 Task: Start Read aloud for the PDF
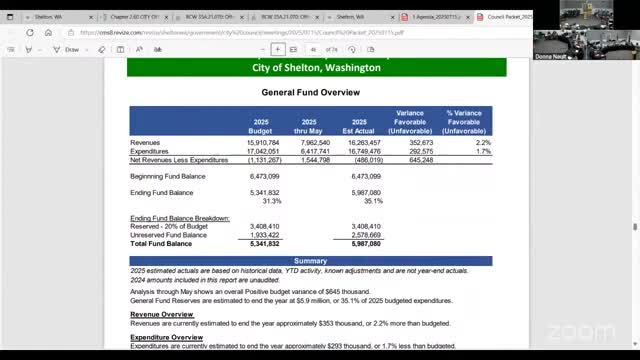(139, 50)
